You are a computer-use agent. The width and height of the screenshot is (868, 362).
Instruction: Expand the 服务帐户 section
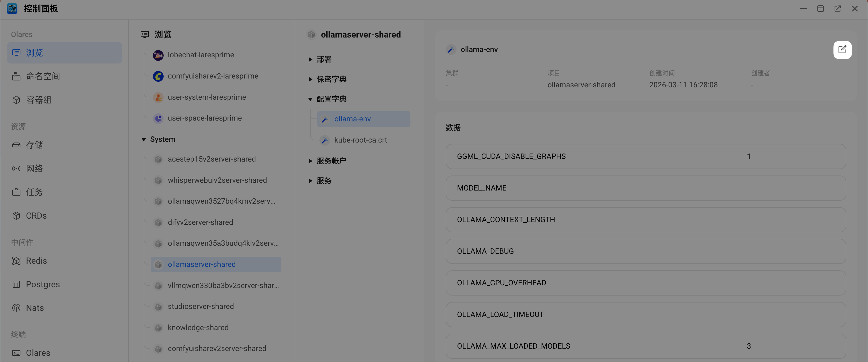(x=310, y=161)
